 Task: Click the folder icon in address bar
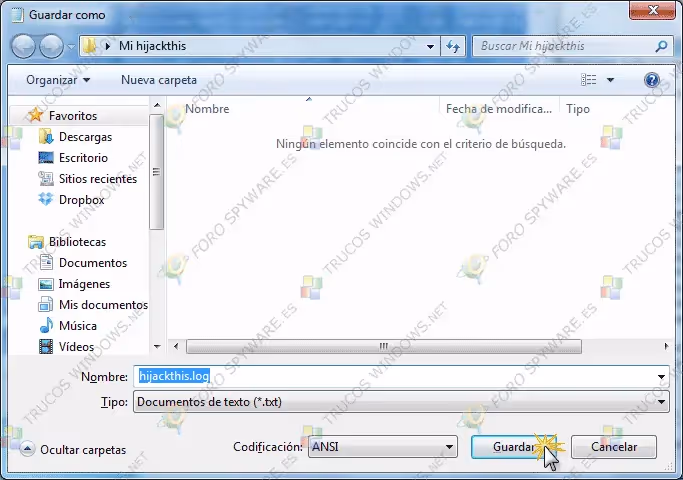click(89, 46)
